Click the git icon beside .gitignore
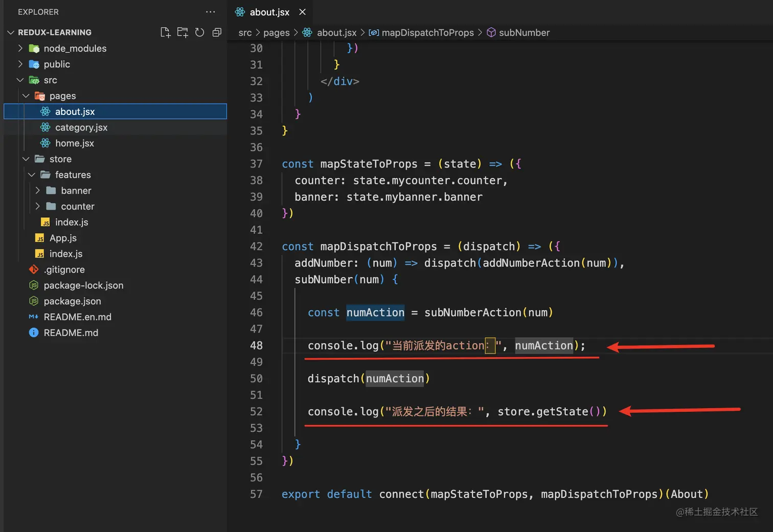773x532 pixels. point(34,269)
